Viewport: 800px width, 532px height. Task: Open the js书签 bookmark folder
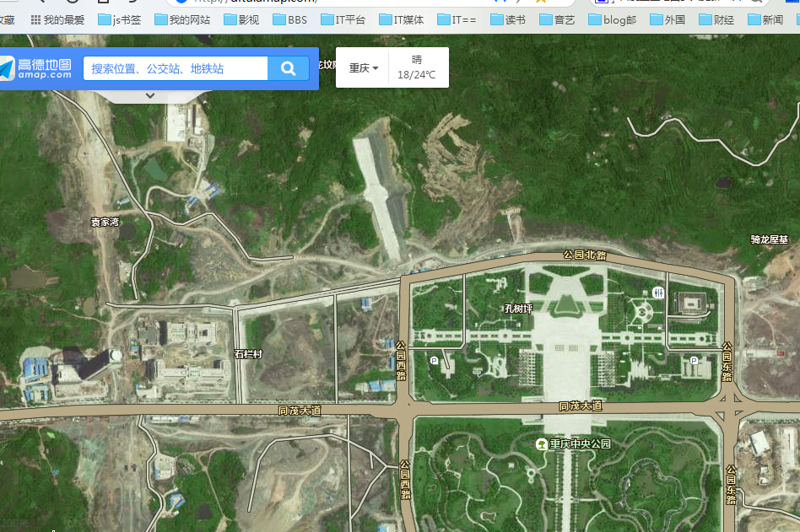119,20
